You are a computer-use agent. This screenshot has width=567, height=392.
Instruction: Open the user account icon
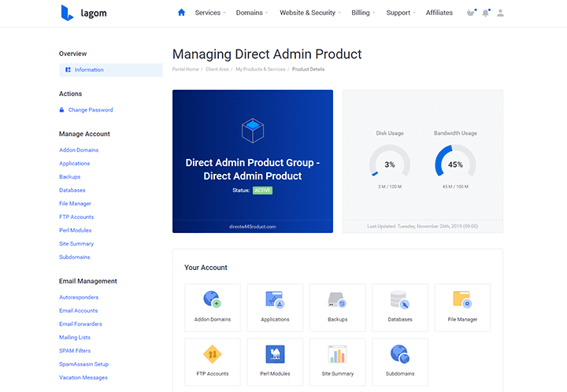[x=501, y=13]
